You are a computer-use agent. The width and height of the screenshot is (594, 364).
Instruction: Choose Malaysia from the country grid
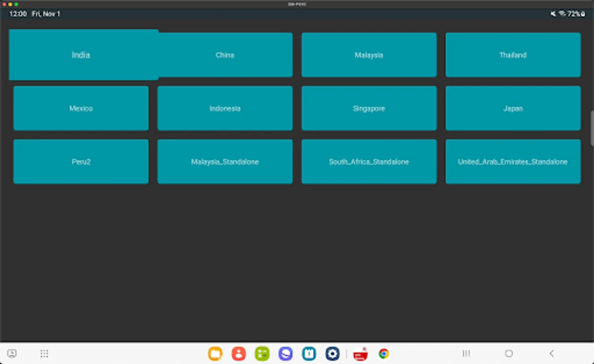[x=369, y=55]
